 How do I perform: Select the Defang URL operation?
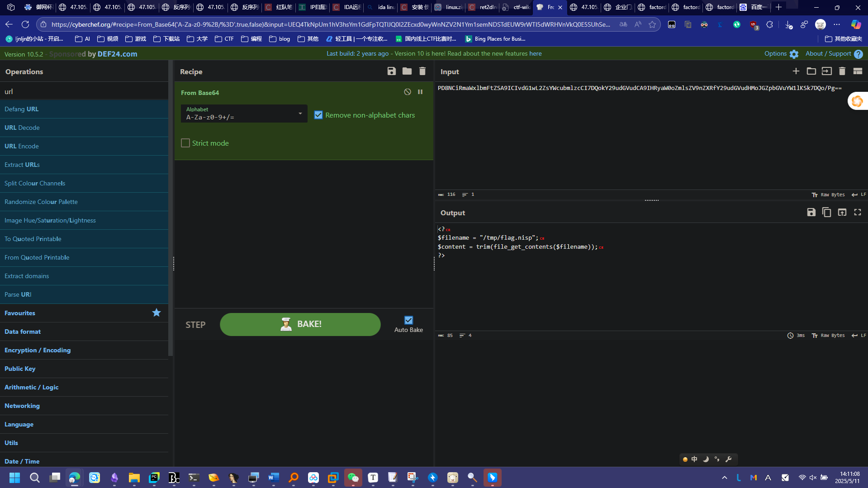[x=84, y=109]
